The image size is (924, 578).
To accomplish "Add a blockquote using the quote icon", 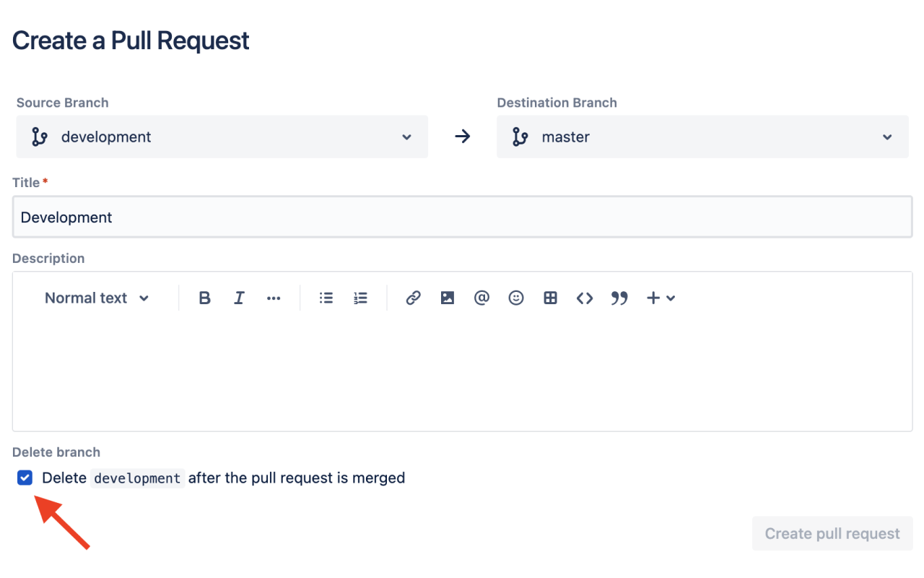I will [619, 298].
